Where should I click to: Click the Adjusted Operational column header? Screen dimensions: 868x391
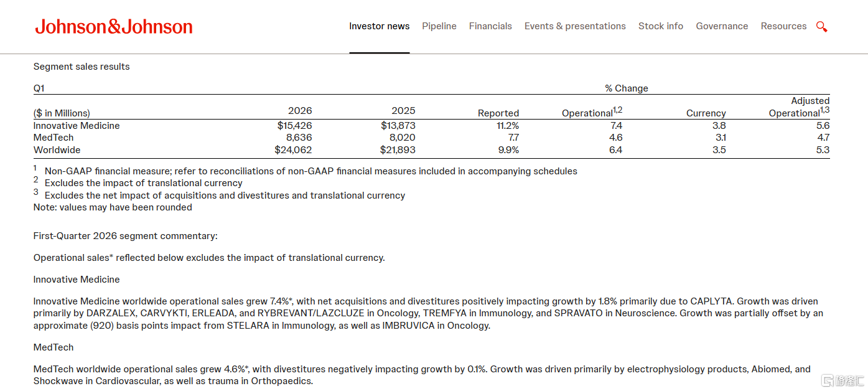click(x=800, y=106)
